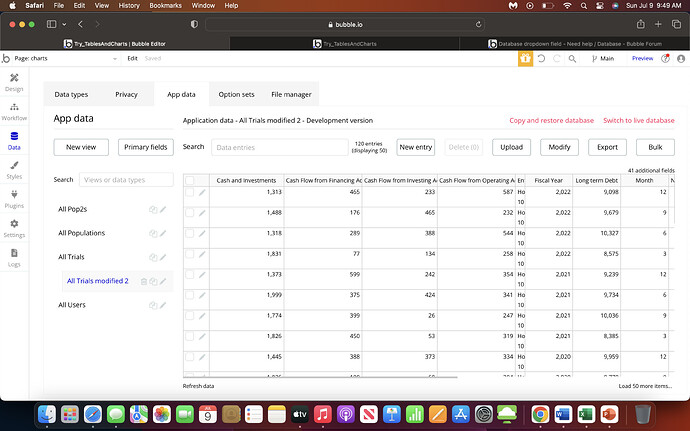This screenshot has width=690, height=431.
Task: Check the row with Cash 1,826
Action: click(190, 336)
